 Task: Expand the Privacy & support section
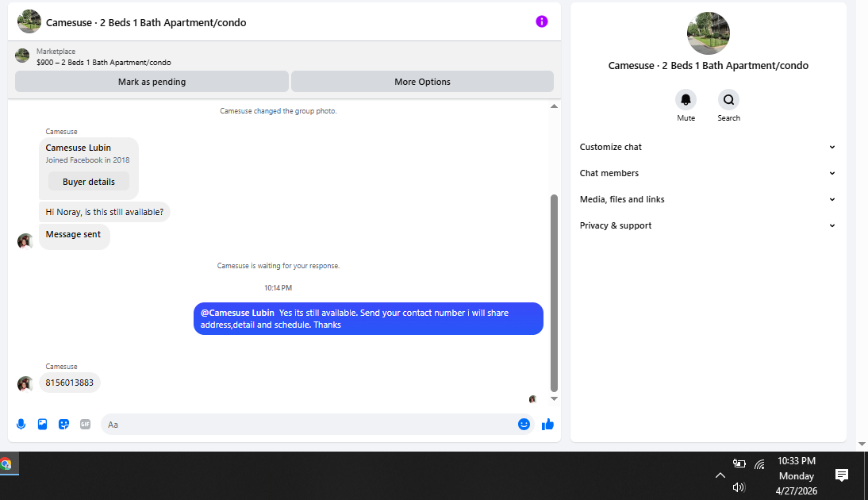pos(708,225)
